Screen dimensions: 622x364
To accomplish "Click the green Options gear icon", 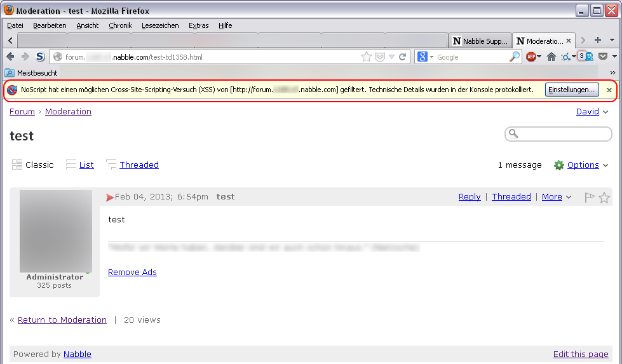I will (x=559, y=165).
